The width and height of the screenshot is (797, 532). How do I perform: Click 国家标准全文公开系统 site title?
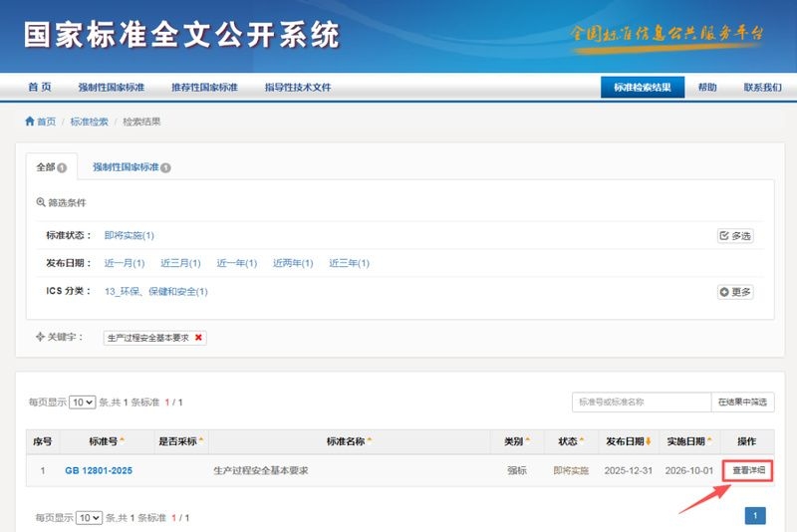click(x=181, y=35)
